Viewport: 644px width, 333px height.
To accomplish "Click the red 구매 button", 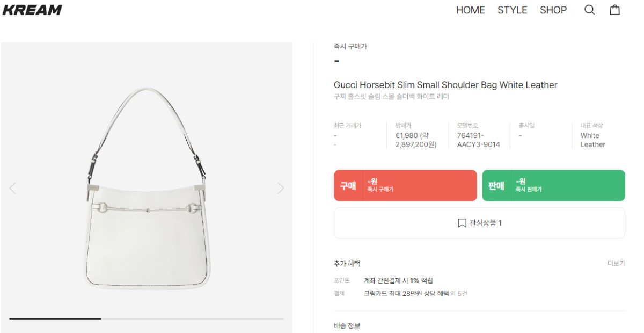I will [405, 185].
